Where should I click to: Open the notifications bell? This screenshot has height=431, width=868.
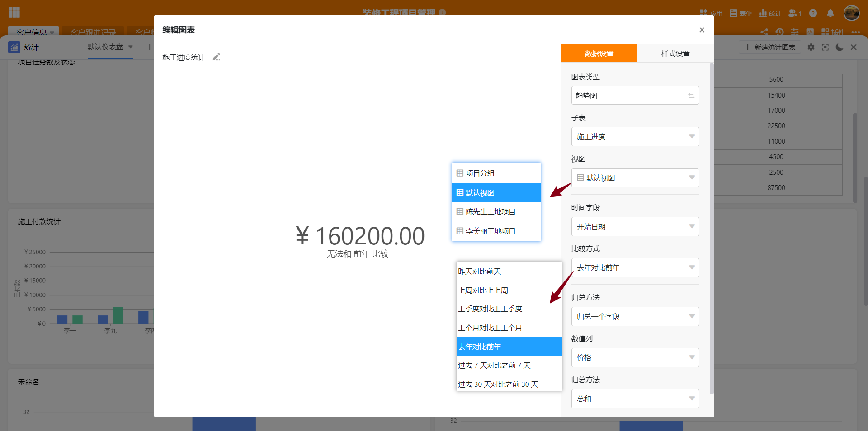[830, 13]
